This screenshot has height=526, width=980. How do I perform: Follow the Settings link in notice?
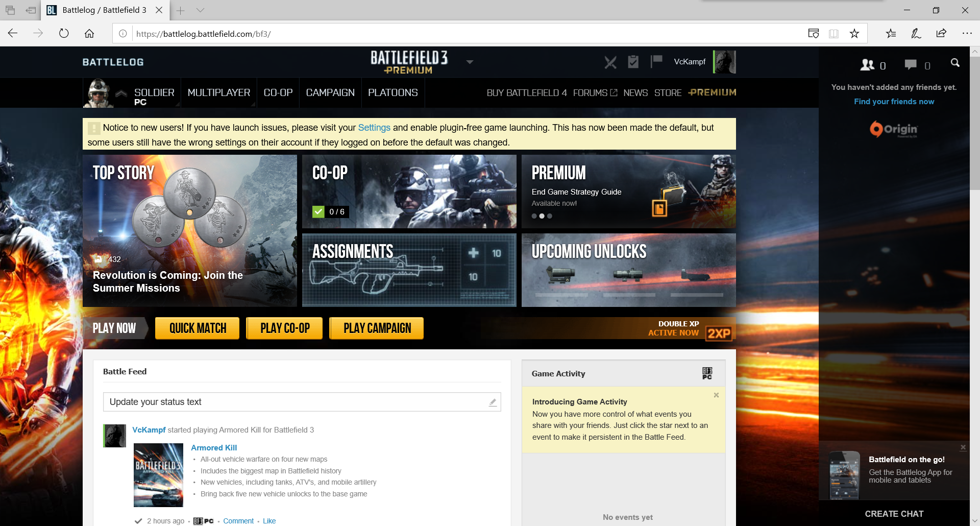(374, 128)
